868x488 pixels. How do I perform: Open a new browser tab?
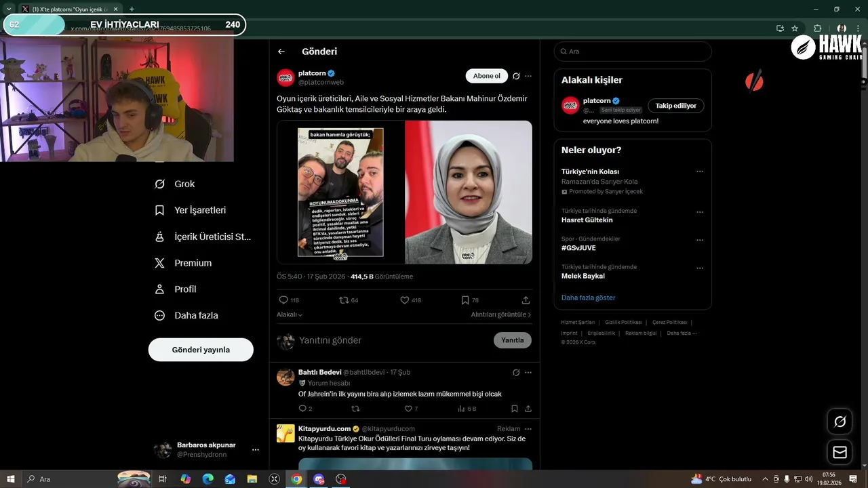coord(132,9)
